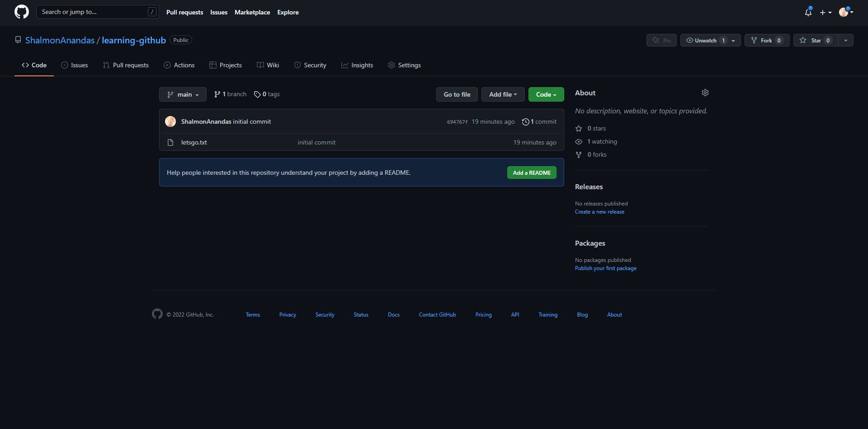Open the plus create-new menu
868x429 pixels.
pyautogui.click(x=826, y=12)
